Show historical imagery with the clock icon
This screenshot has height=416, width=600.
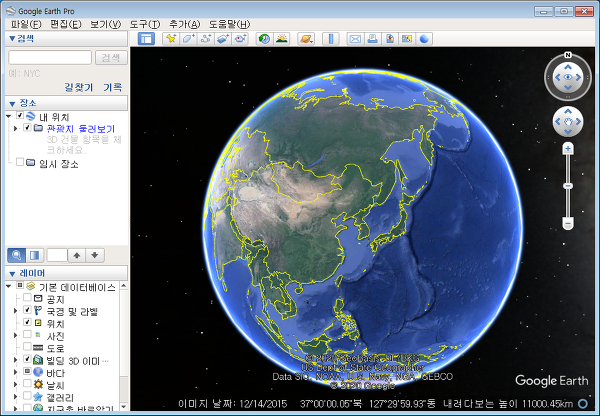click(x=264, y=39)
